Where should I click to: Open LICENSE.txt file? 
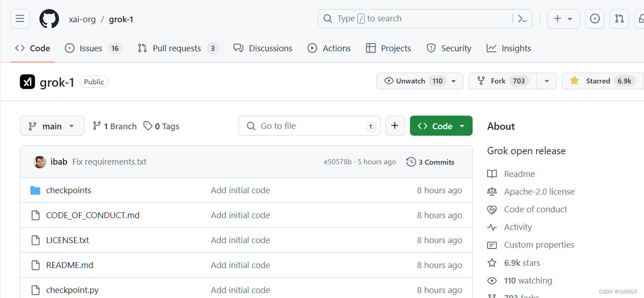68,240
